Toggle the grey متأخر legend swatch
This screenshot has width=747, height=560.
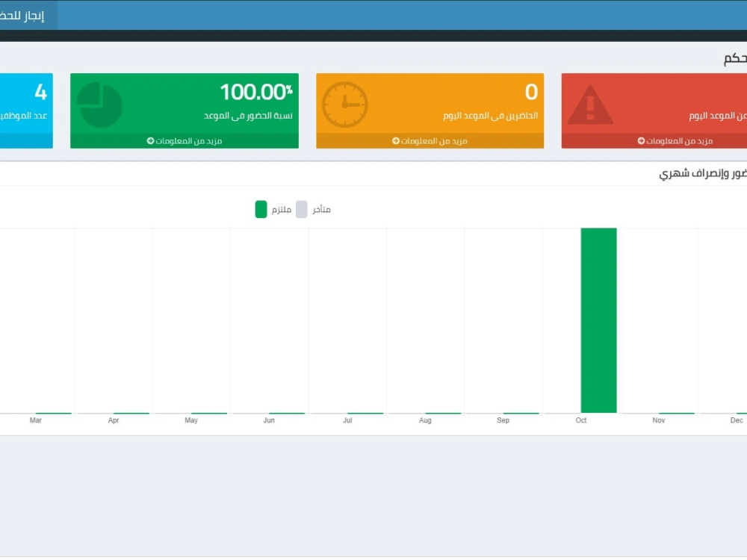click(302, 210)
